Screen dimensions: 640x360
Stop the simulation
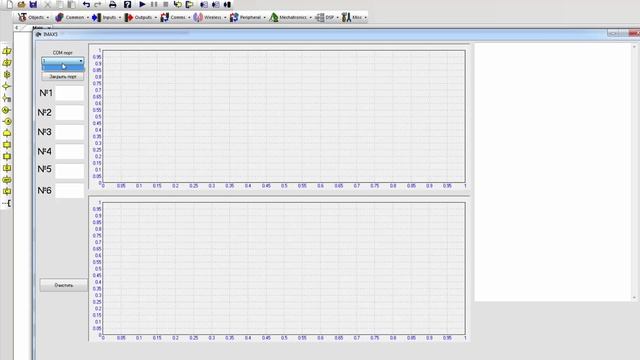click(166, 4)
